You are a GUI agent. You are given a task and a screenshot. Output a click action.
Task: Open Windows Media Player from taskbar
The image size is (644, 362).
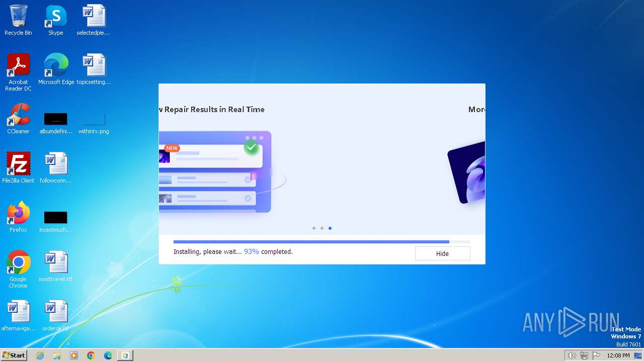[x=74, y=355]
